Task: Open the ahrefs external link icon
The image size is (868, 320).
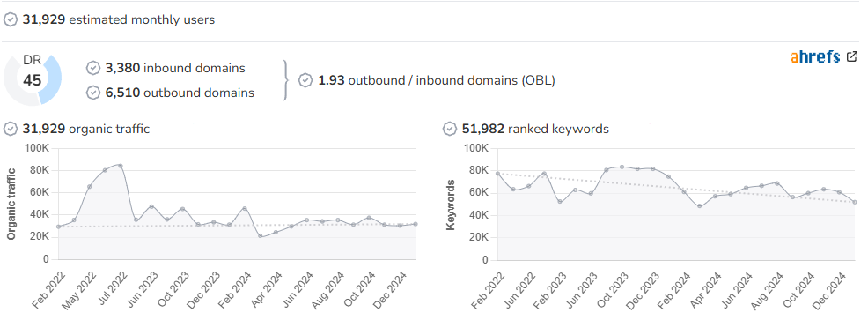Action: 852,56
